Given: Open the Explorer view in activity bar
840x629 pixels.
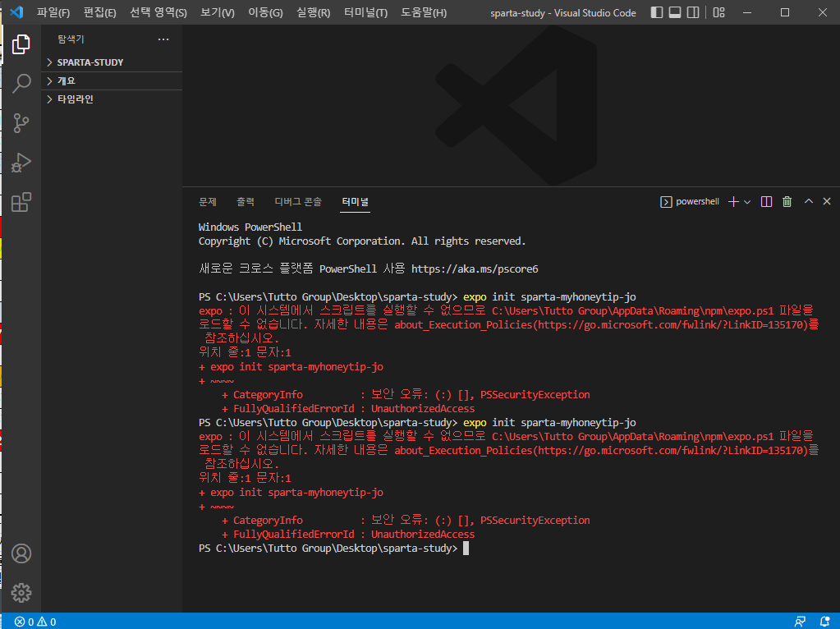Looking at the screenshot, I should point(21,44).
